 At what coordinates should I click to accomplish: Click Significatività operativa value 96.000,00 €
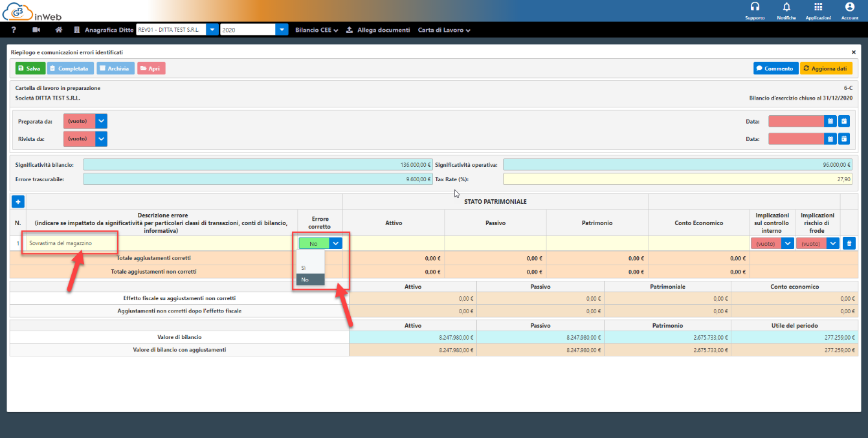(678, 165)
